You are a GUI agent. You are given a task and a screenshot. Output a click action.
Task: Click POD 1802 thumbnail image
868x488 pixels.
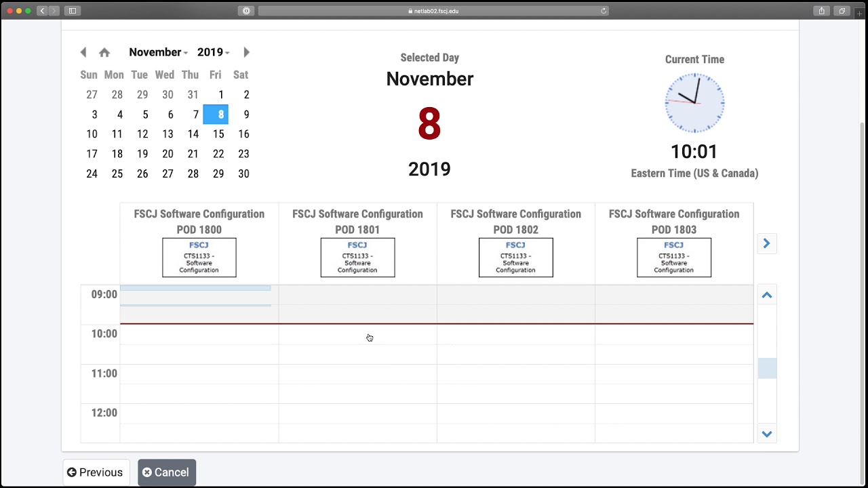(516, 258)
